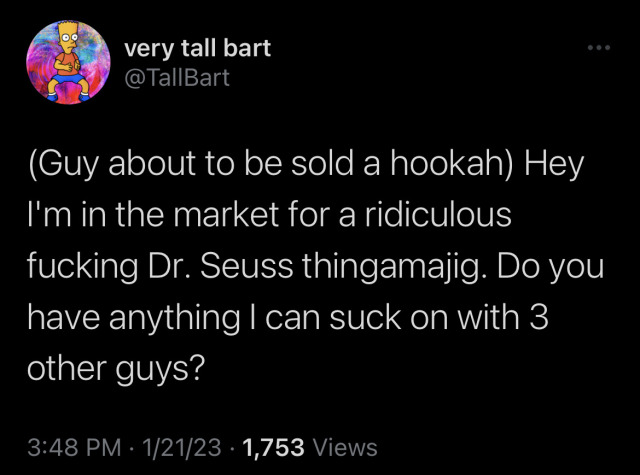Click "Do you" in the tweet text
Screen dimensions: 640x475
(547, 269)
